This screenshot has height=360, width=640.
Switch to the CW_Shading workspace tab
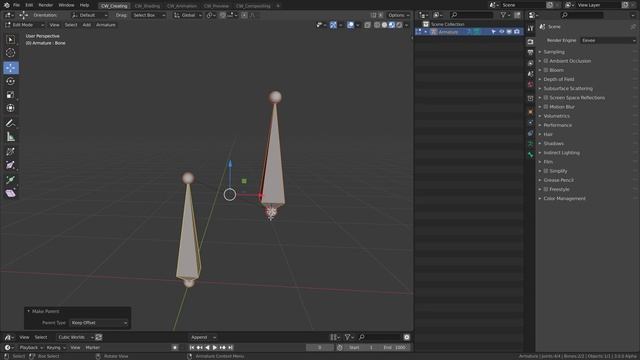(147, 6)
